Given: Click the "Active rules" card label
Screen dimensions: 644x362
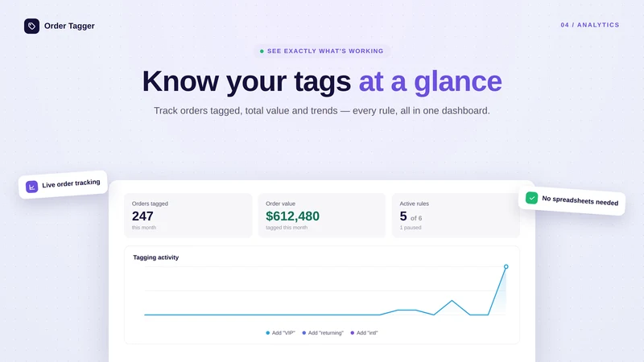Looking at the screenshot, I should (x=414, y=204).
